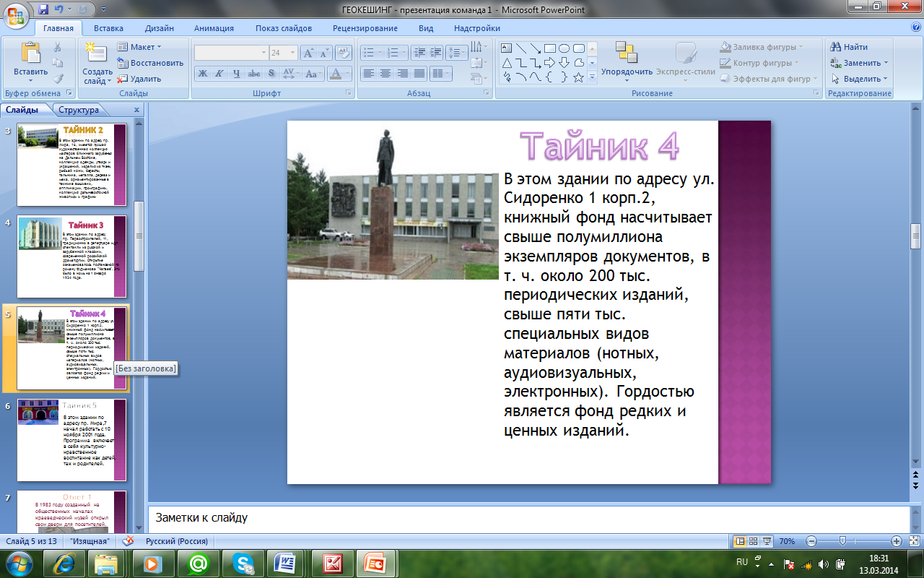The image size is (924, 578).
Task: Decrease font size with the small A icon
Action: pyautogui.click(x=324, y=53)
